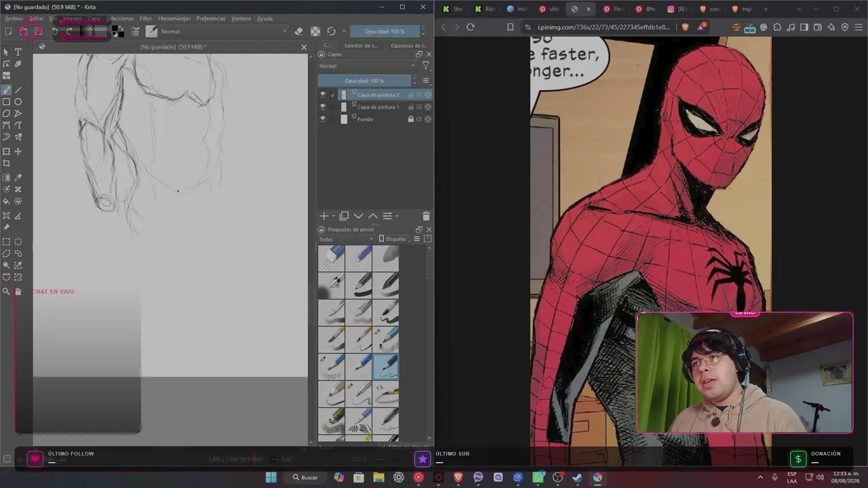The width and height of the screenshot is (868, 488).
Task: Close the '[No guardado]' document tab in Krita
Action: pos(304,47)
